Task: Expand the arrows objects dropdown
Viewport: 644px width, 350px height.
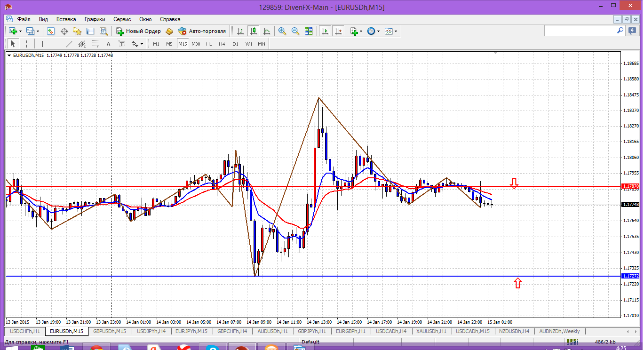Action: 142,44
